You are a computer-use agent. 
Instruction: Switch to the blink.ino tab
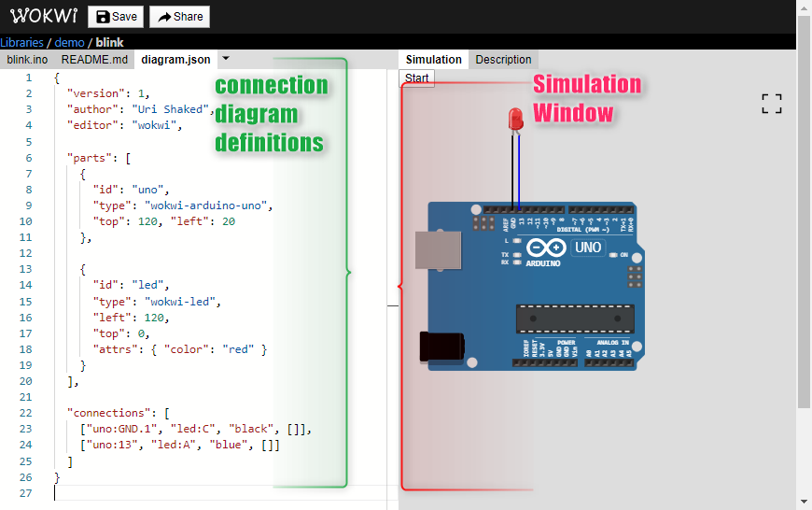coord(27,60)
